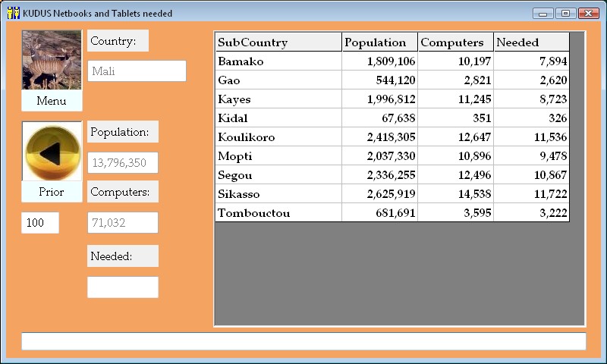Maximize the KUDUS window

565,13
